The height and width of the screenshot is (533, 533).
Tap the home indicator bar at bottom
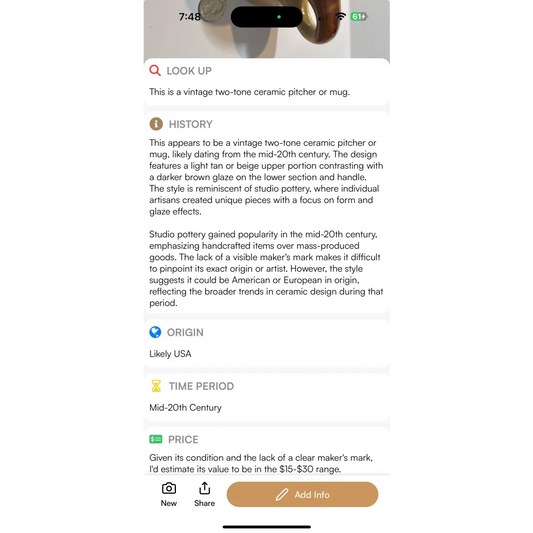266,527
